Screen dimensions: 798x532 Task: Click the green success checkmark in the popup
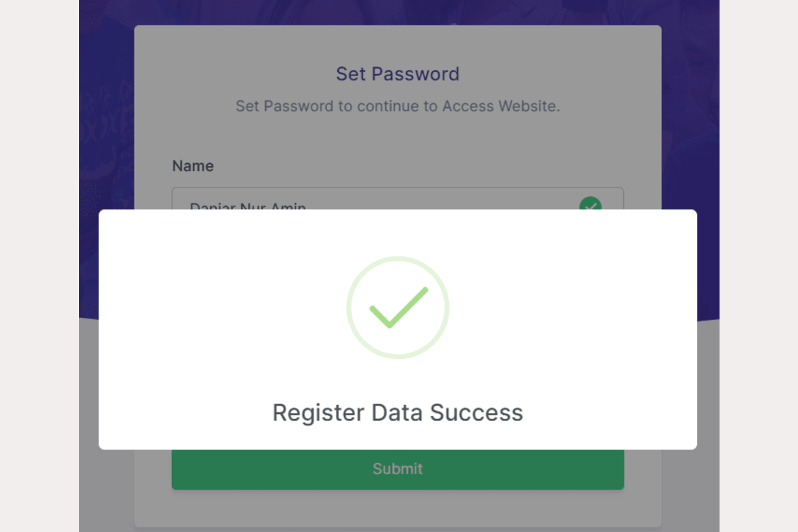pos(398,308)
